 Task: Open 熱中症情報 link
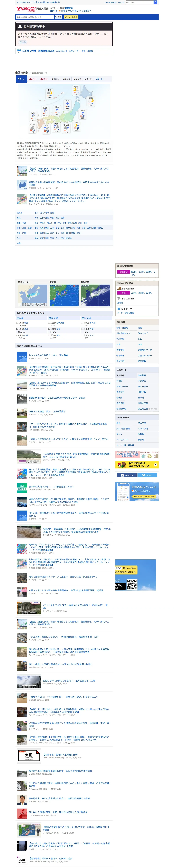coord(121,409)
